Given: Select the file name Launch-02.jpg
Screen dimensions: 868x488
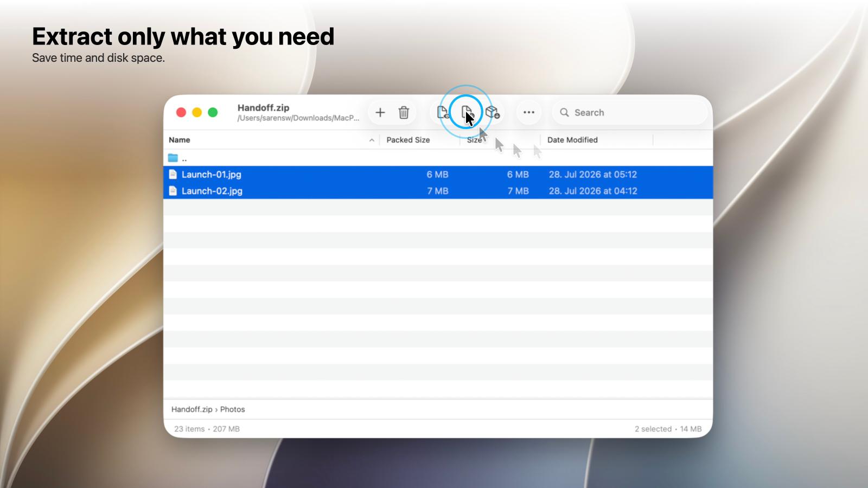Looking at the screenshot, I should point(212,191).
